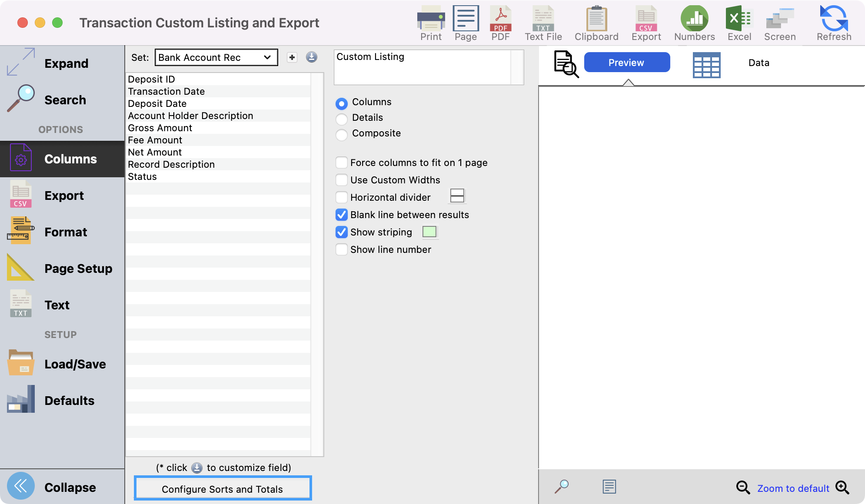
Task: Select the Format sidebar icon
Action: point(65,232)
